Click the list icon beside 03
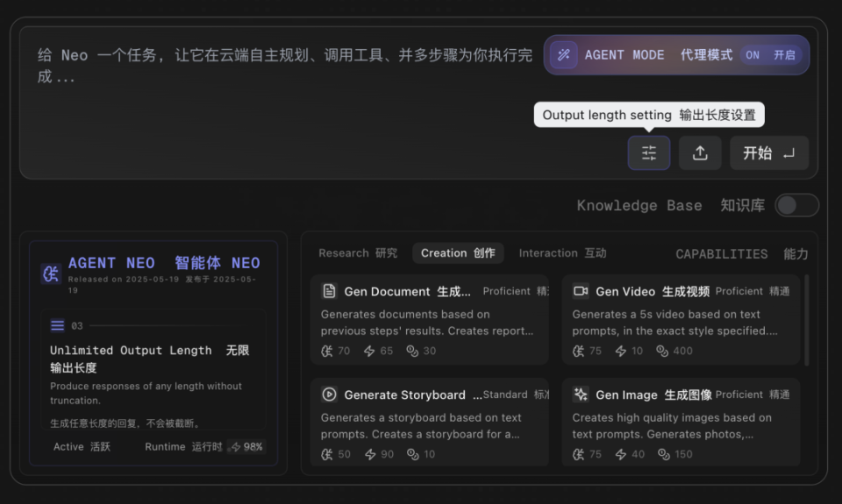The image size is (842, 504). tap(58, 325)
